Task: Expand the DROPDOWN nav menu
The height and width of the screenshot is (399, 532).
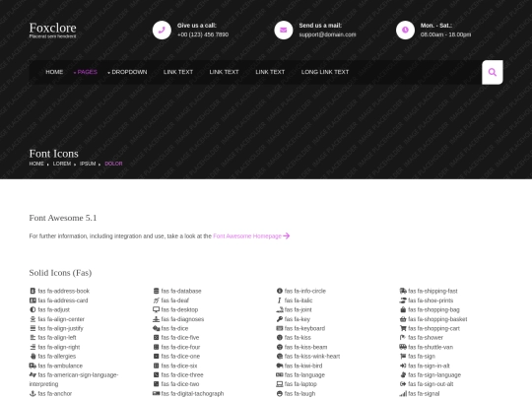Action: 127,72
